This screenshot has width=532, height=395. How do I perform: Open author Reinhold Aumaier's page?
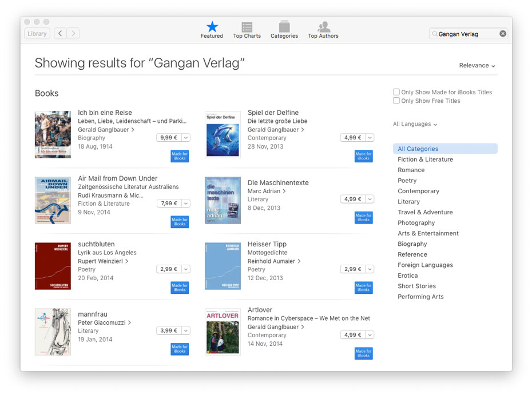[274, 261]
